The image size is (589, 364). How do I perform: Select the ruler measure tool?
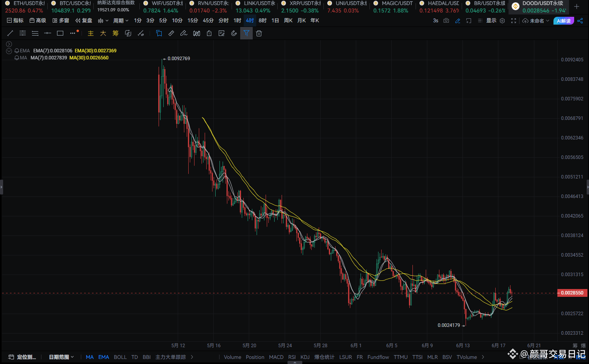pyautogui.click(x=171, y=34)
